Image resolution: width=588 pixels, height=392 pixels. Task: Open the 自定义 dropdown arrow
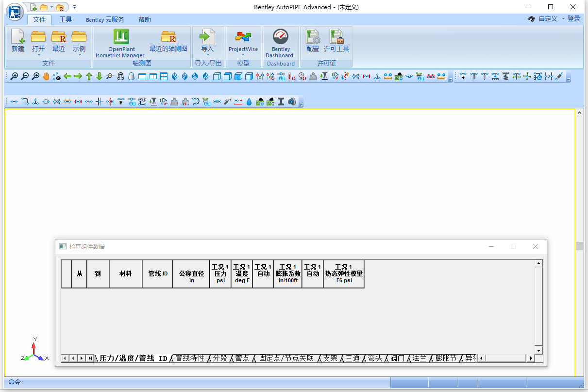563,19
